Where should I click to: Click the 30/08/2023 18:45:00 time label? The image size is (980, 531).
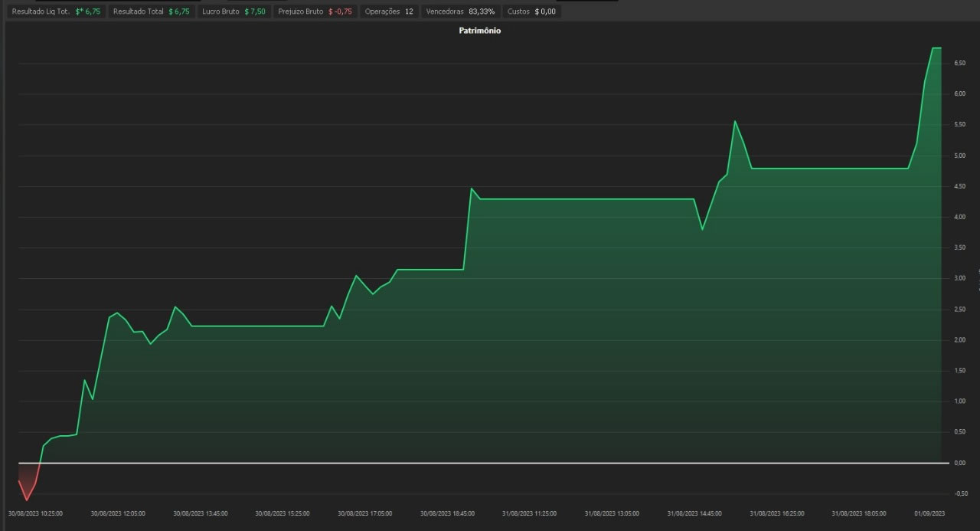pyautogui.click(x=448, y=513)
